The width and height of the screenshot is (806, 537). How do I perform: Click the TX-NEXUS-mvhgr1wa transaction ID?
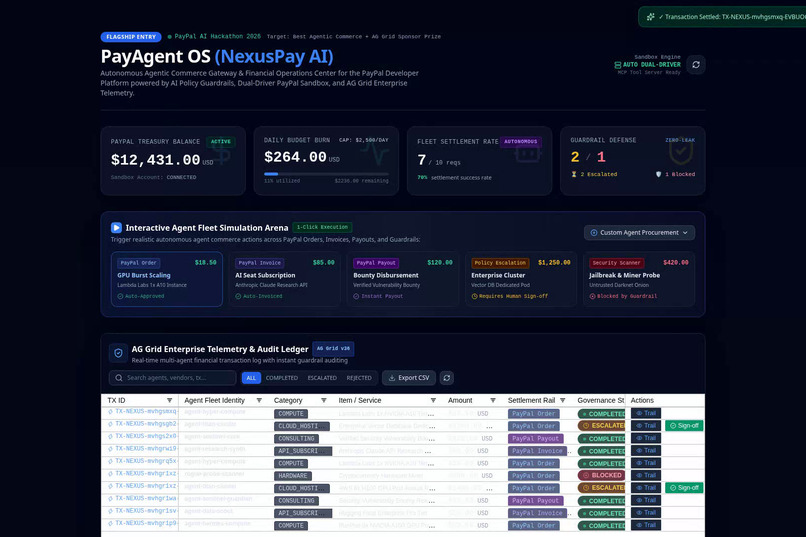(x=145, y=498)
